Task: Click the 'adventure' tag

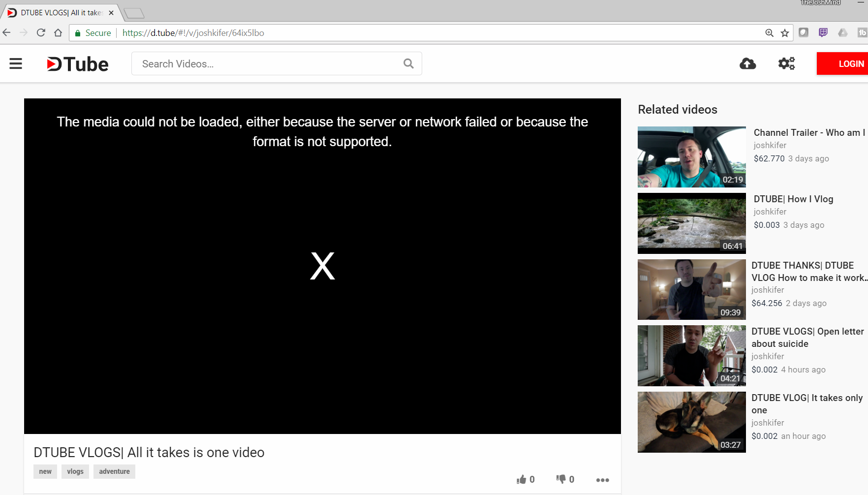Action: (114, 471)
